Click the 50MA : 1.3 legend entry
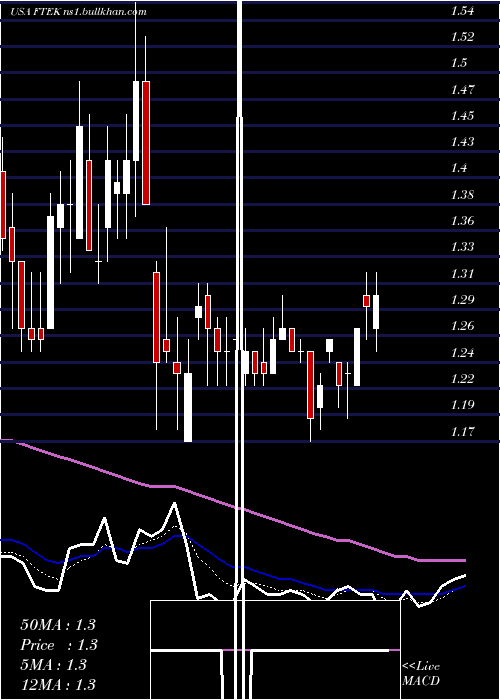Viewport: 500px width, 700px height. pyautogui.click(x=58, y=625)
